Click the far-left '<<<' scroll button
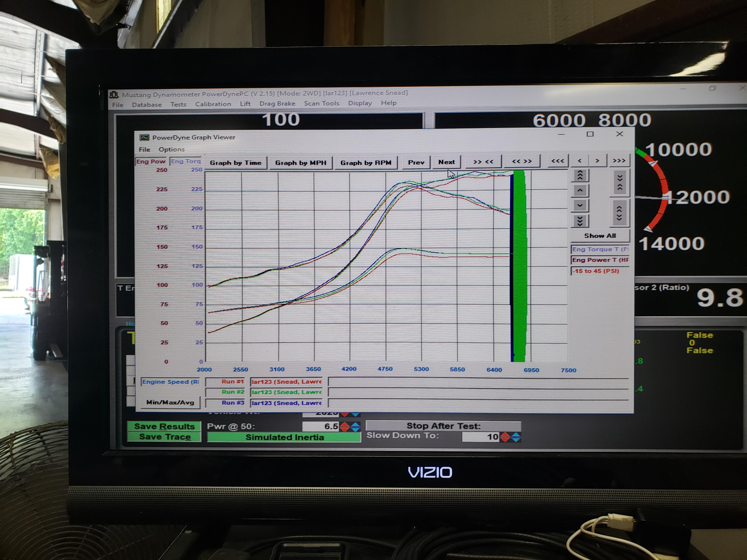The height and width of the screenshot is (560, 747). click(x=558, y=161)
